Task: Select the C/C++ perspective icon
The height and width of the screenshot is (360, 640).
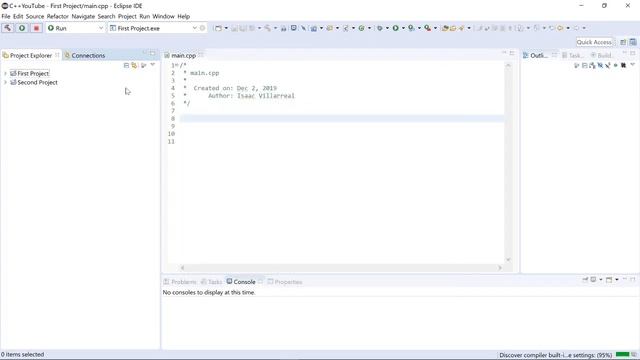Action: point(633,42)
